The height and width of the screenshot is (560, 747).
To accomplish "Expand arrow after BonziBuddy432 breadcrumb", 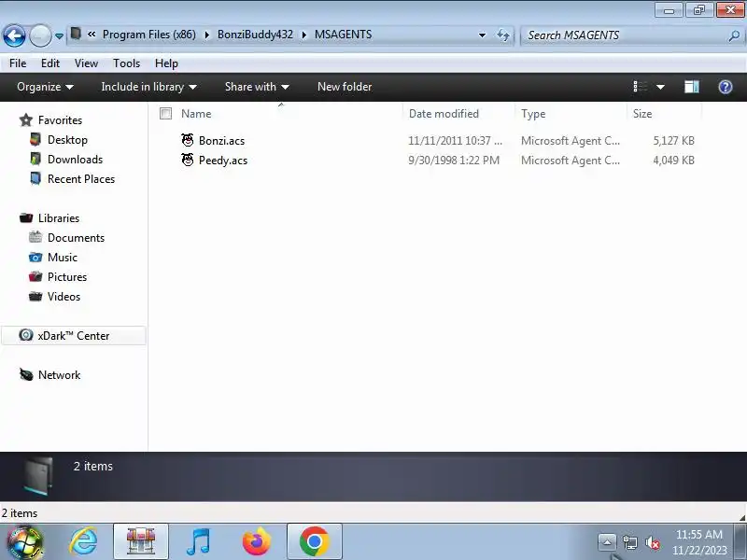I will 304,35.
